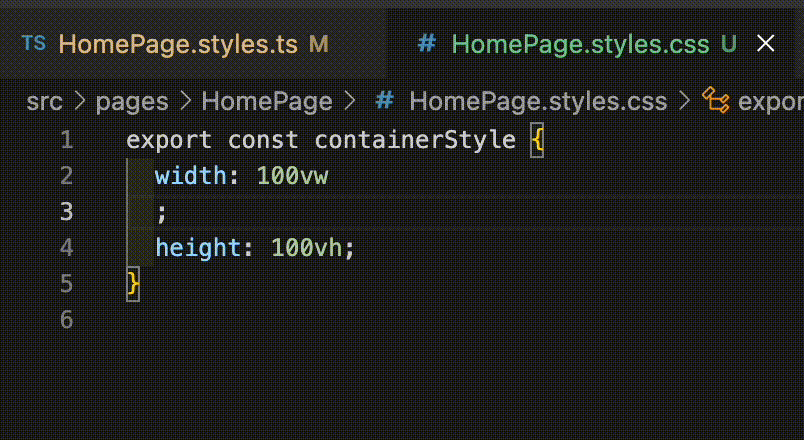Click line number 3 in the gutter
Image resolution: width=804 pixels, height=440 pixels.
tap(67, 212)
